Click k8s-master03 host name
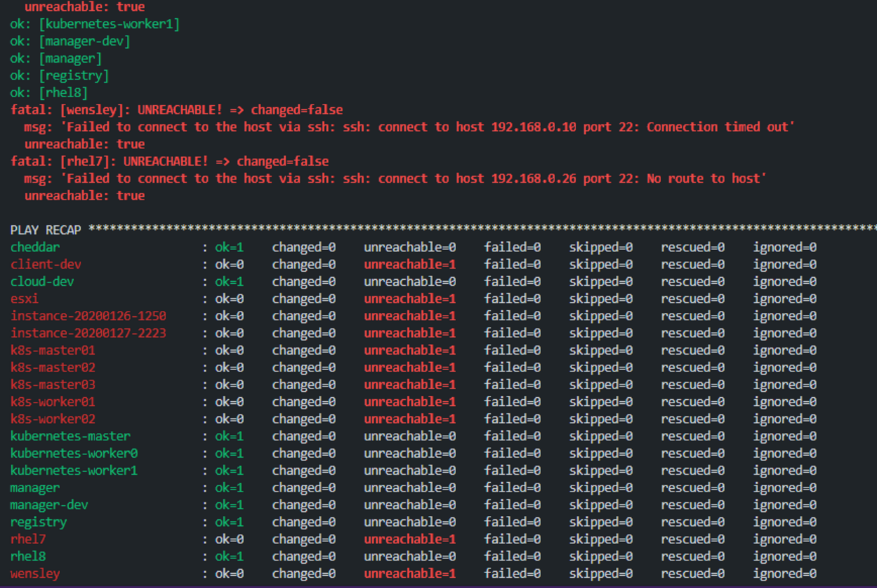 tap(53, 385)
